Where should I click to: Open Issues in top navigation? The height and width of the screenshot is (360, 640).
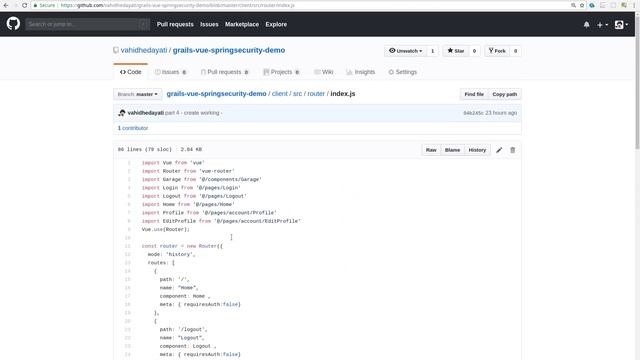click(x=209, y=24)
